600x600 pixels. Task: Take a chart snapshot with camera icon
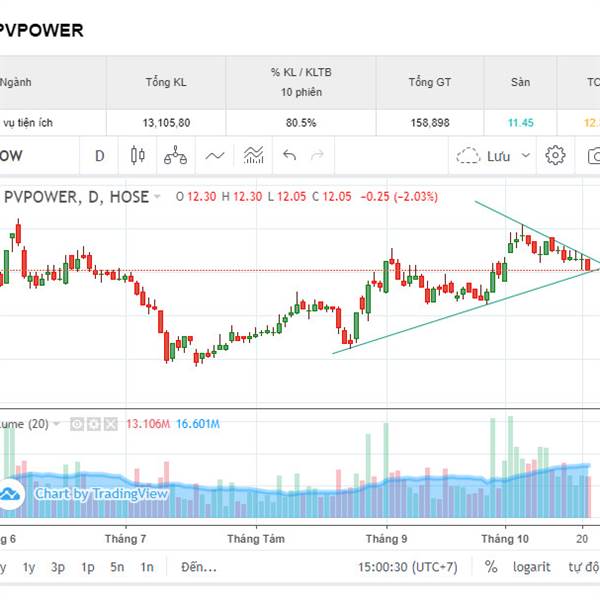(x=593, y=156)
